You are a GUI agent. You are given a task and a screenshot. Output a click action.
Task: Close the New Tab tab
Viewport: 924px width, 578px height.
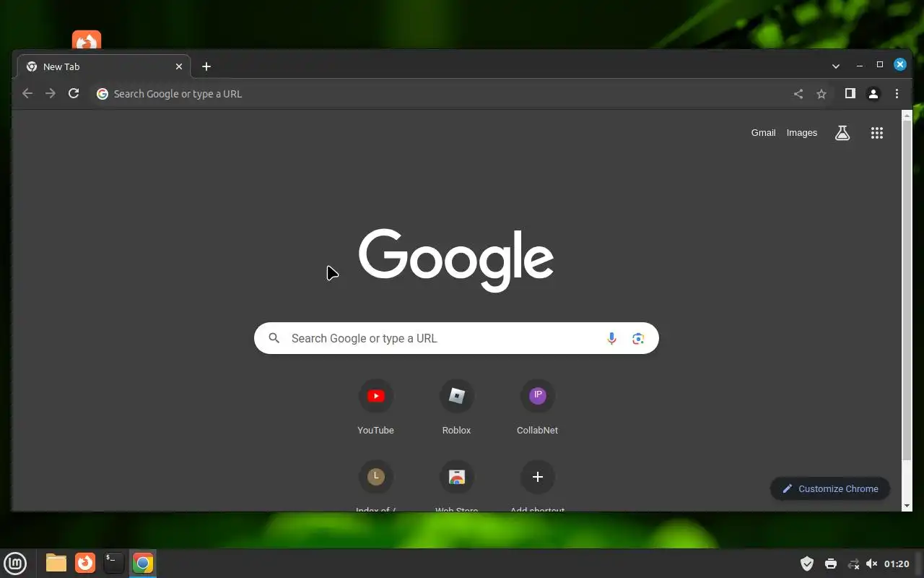tap(179, 66)
